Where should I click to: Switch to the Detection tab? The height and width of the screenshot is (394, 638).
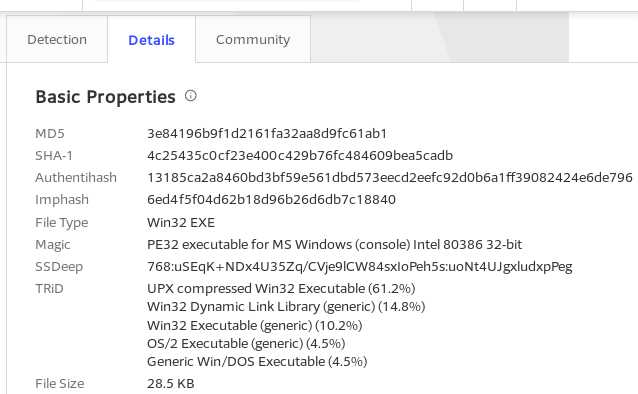57,39
